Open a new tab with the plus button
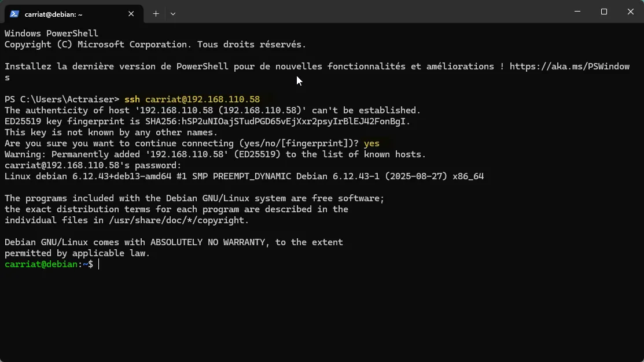The width and height of the screenshot is (644, 362). (156, 13)
